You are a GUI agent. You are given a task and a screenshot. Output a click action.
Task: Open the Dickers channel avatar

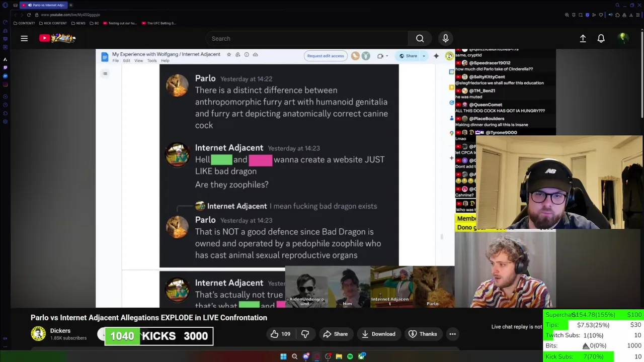coord(38,333)
